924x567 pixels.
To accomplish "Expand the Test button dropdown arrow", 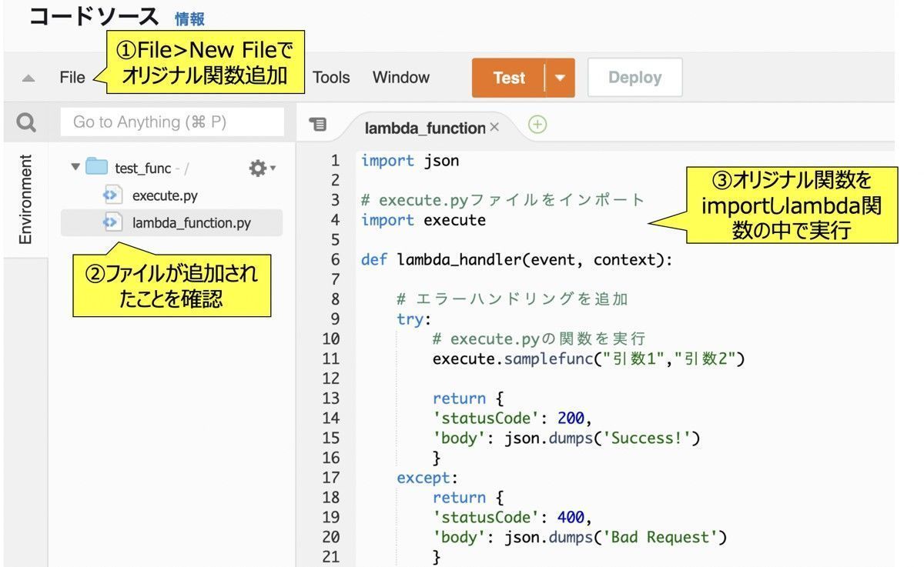I will (561, 77).
